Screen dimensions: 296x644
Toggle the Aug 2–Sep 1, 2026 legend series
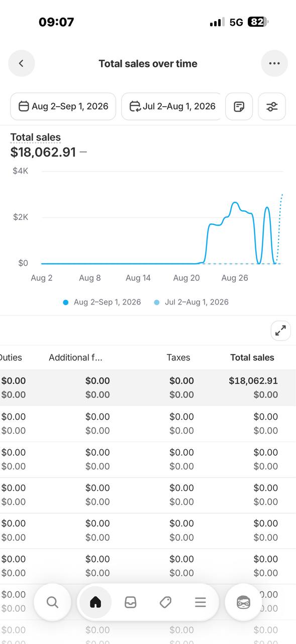(x=102, y=302)
